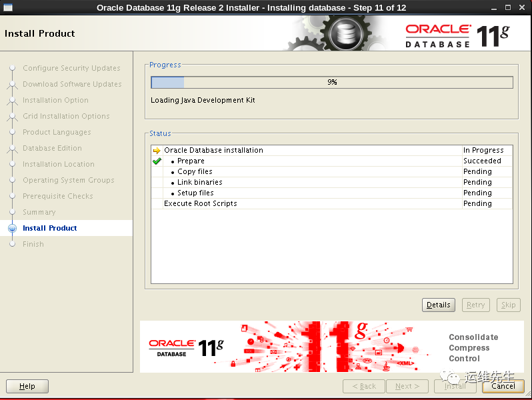532x400 pixels.
Task: Click the installer title bar text
Action: [251, 7]
